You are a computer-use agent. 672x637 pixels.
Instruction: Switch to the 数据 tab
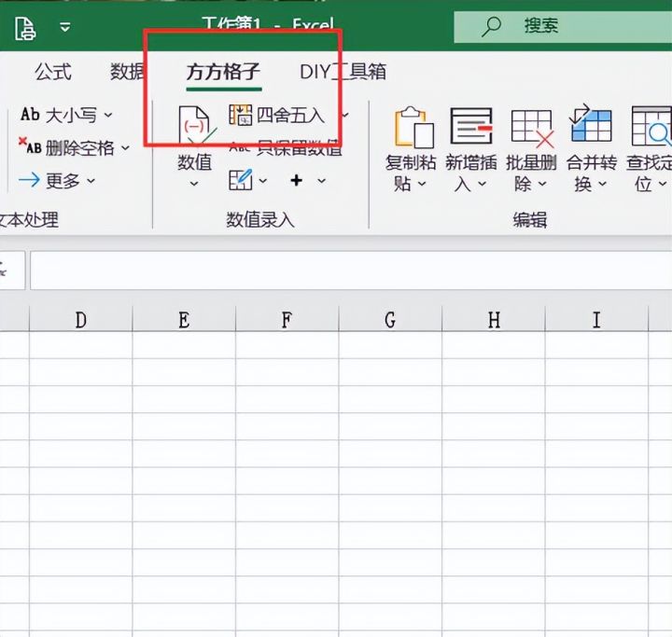[127, 72]
